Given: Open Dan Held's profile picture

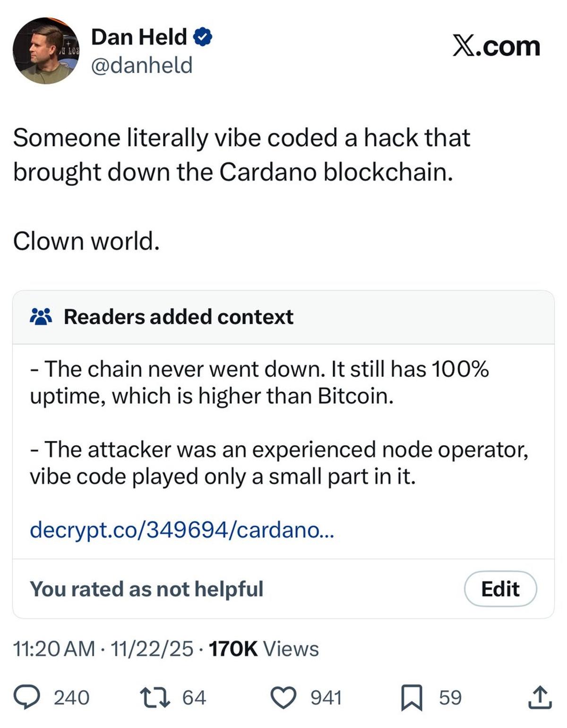Looking at the screenshot, I should [45, 51].
